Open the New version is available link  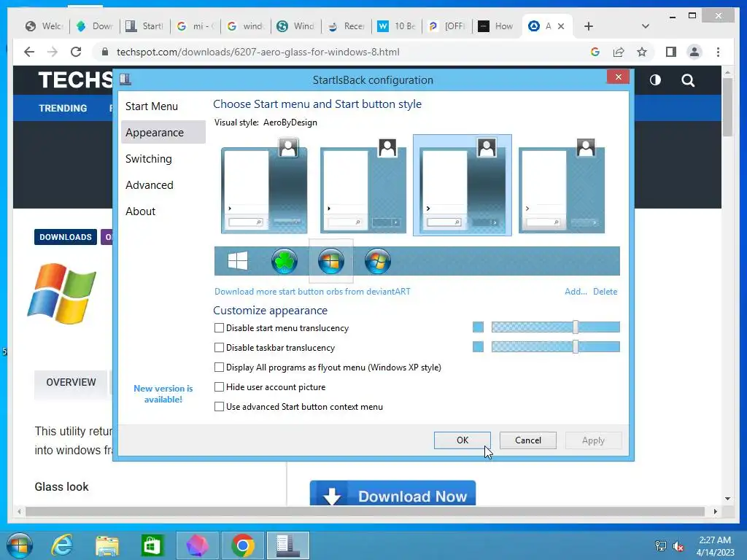point(163,394)
